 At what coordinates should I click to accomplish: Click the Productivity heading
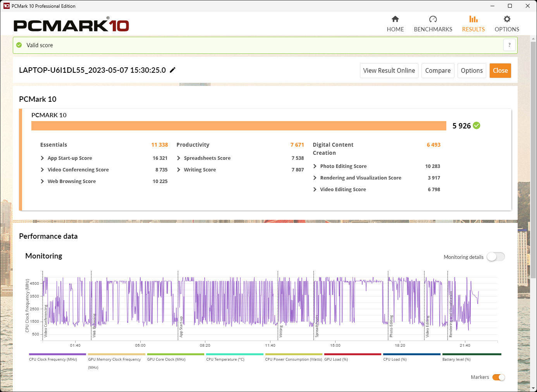(193, 145)
